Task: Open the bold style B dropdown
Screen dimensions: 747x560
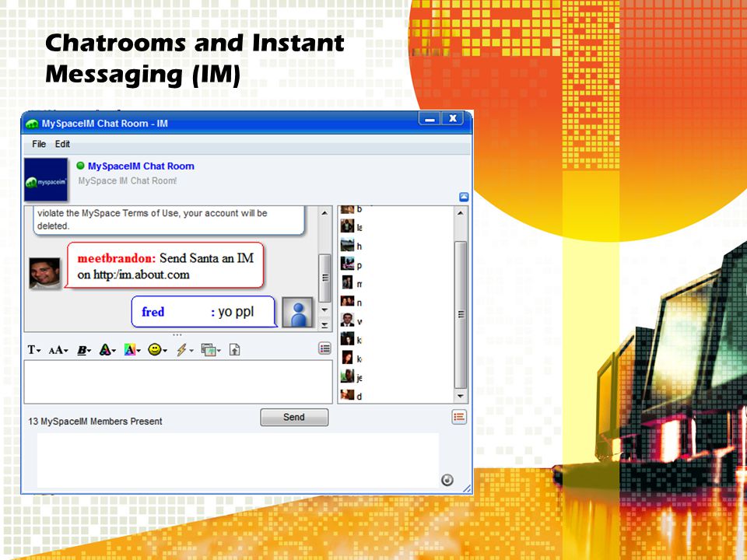Action: pos(84,350)
